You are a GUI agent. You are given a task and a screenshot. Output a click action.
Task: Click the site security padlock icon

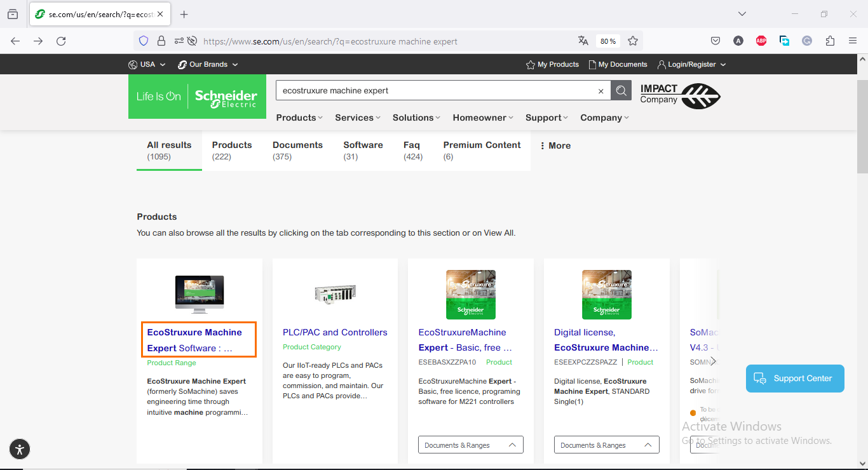tap(161, 41)
